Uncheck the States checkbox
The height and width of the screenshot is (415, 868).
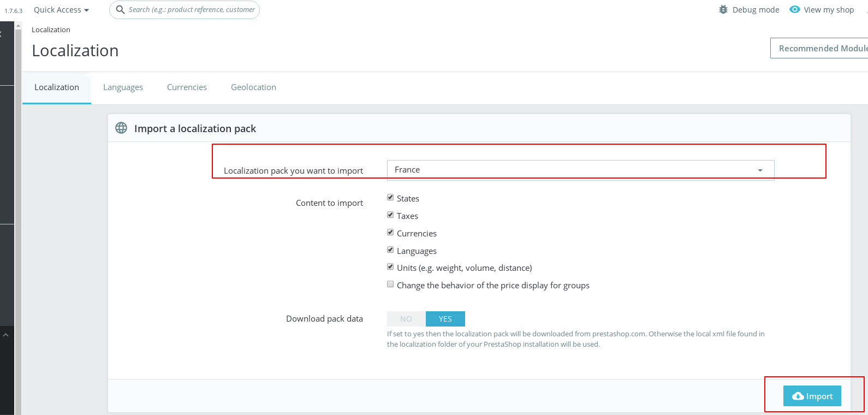390,198
